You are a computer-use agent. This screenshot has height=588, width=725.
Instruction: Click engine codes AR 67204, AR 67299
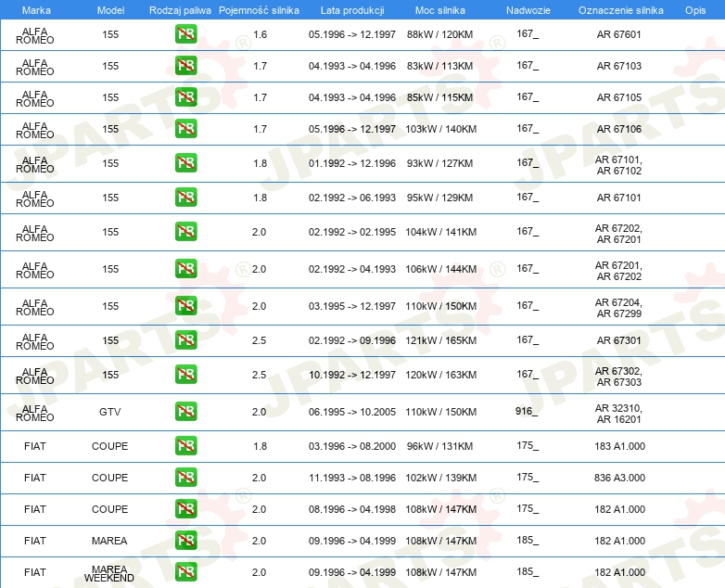point(618,308)
